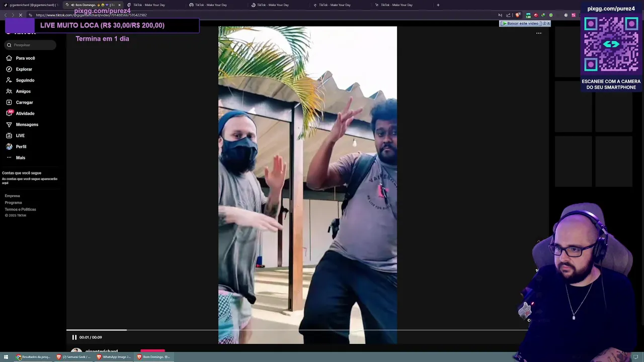Click Baixar este vídeo download button
The width and height of the screenshot is (644, 362).
click(520, 24)
